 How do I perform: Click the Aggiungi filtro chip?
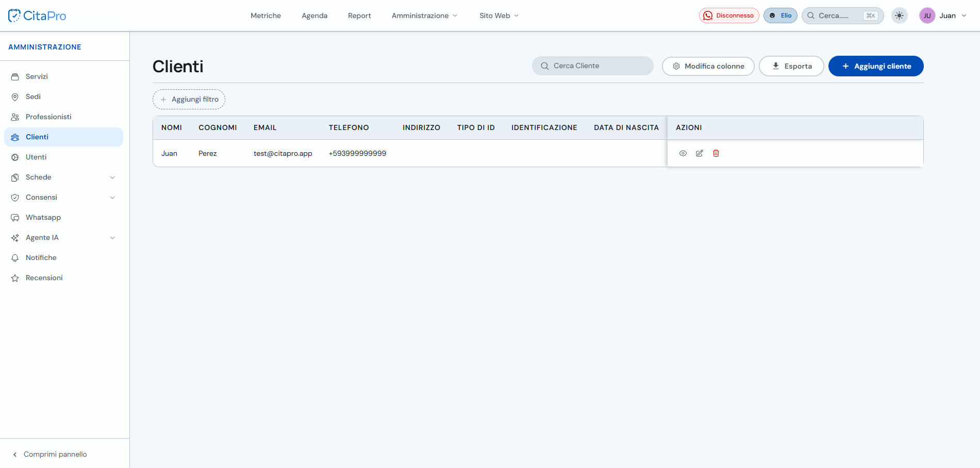(189, 99)
